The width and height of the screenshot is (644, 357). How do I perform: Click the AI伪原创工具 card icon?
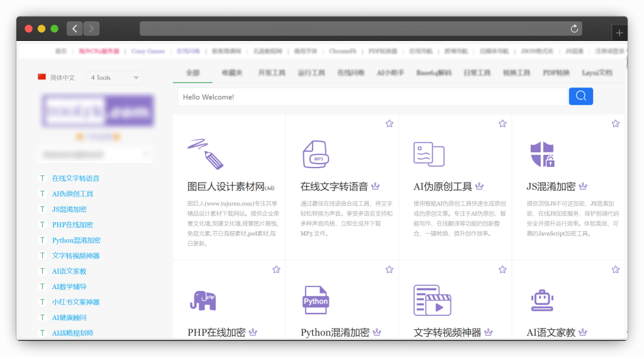pyautogui.click(x=429, y=154)
